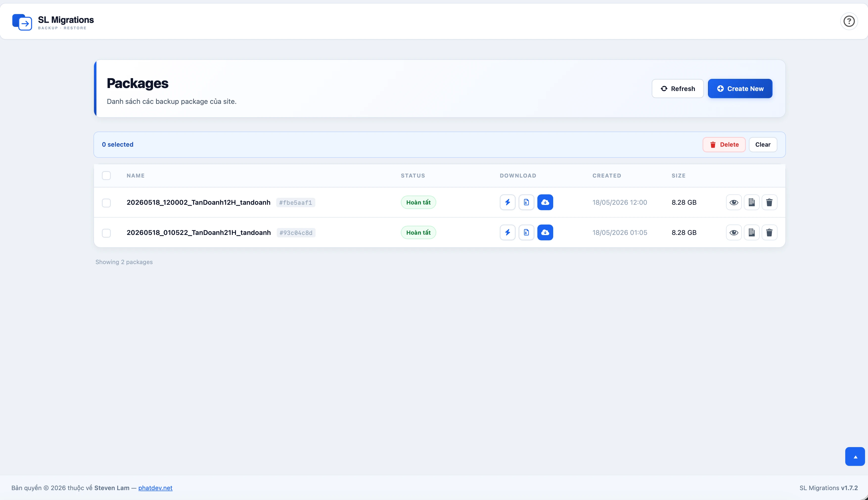This screenshot has height=500, width=868.
Task: Click the scroll-to-top arrow button
Action: click(855, 456)
